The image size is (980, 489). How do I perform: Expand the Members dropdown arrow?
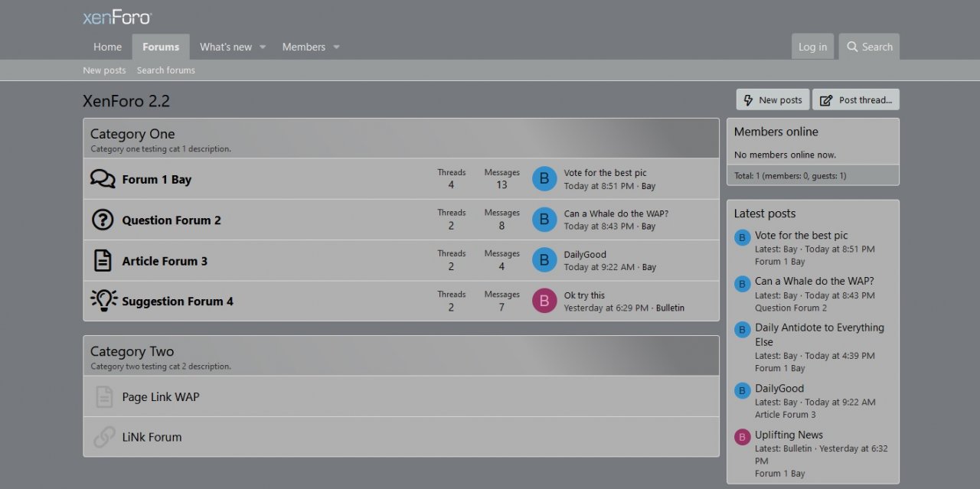point(336,47)
